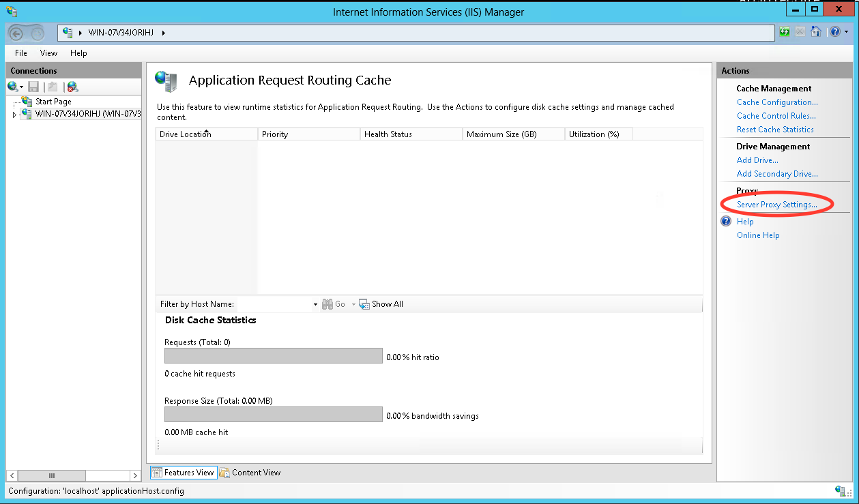Maximize the IIS Manager window
The height and width of the screenshot is (504, 859).
[x=814, y=10]
